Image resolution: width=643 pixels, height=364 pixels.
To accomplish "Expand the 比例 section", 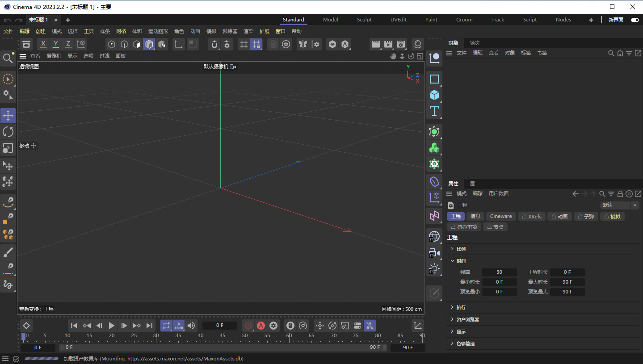I will [x=461, y=249].
